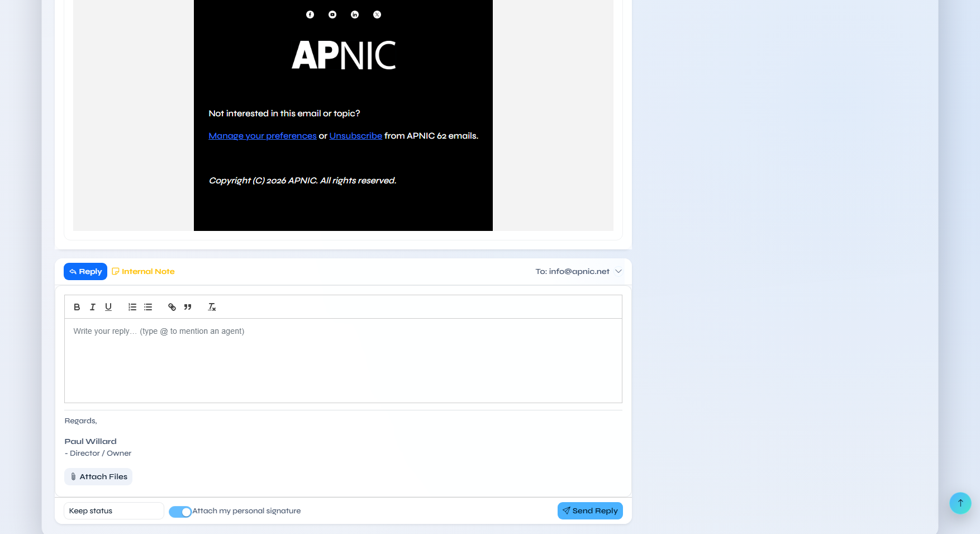
Task: Select the Reply tab
Action: [85, 272]
